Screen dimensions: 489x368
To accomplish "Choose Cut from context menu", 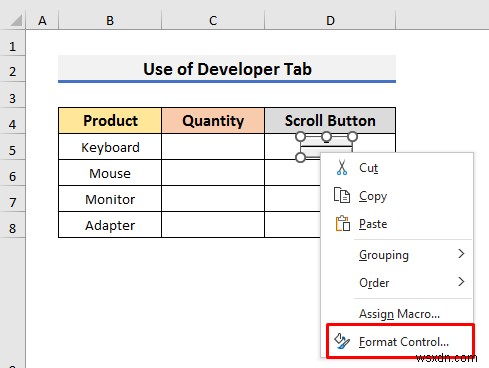I will coord(397,168).
